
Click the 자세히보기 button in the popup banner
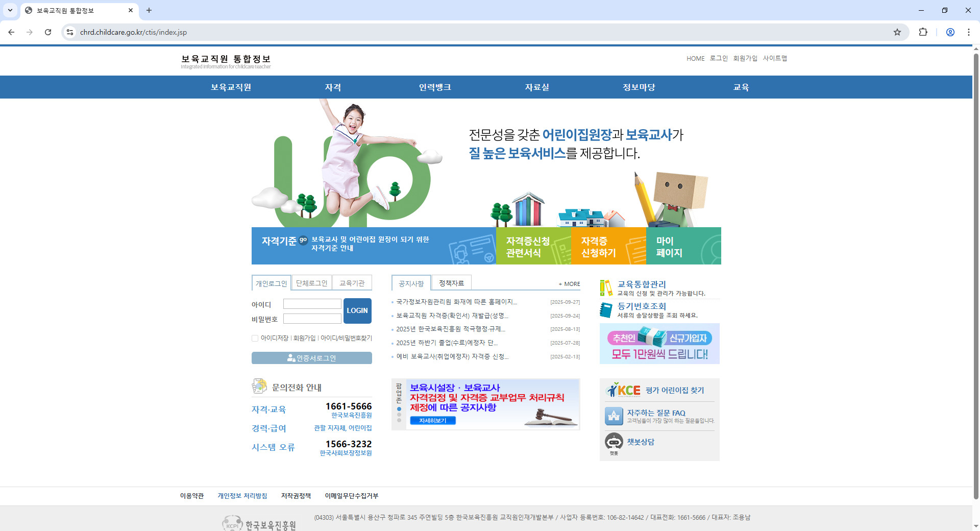(x=433, y=421)
